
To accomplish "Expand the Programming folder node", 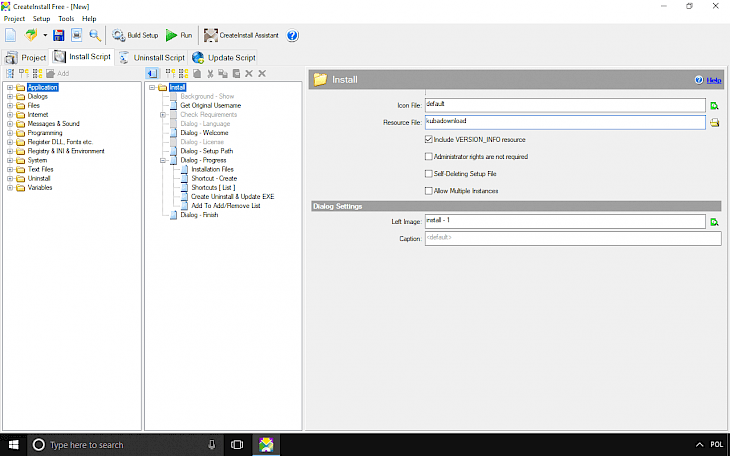I will (x=10, y=133).
